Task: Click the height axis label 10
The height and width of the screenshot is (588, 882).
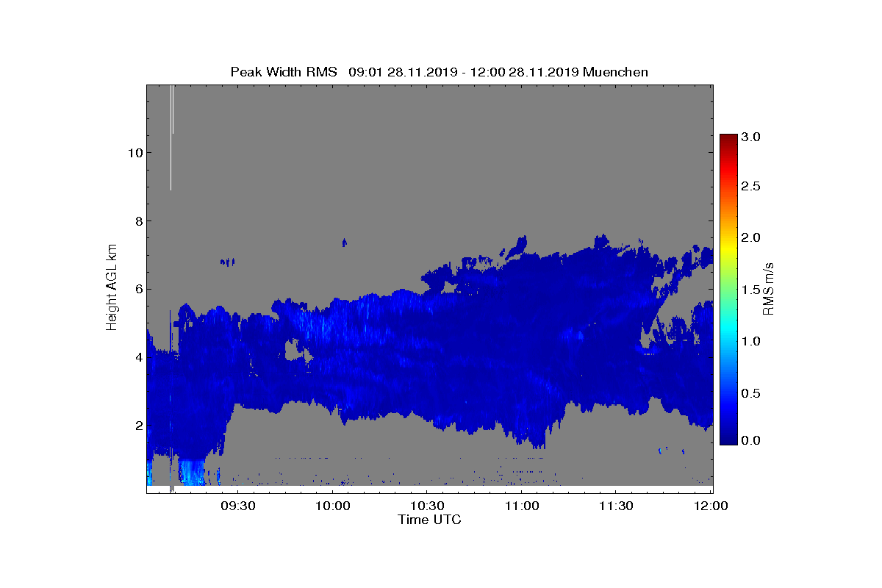Action: click(134, 153)
